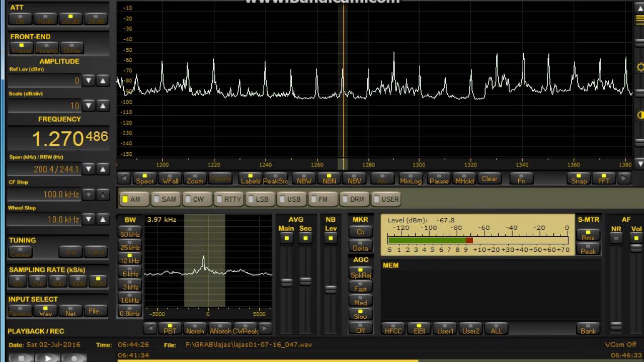Switch to CW mode

coord(197,199)
